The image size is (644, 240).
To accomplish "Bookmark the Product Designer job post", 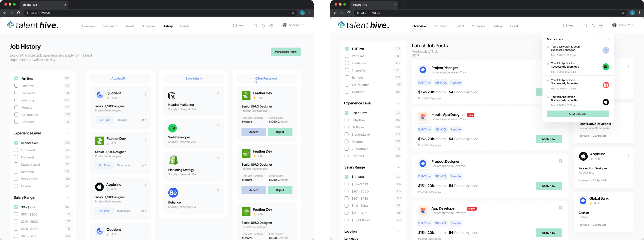I will (x=560, y=161).
